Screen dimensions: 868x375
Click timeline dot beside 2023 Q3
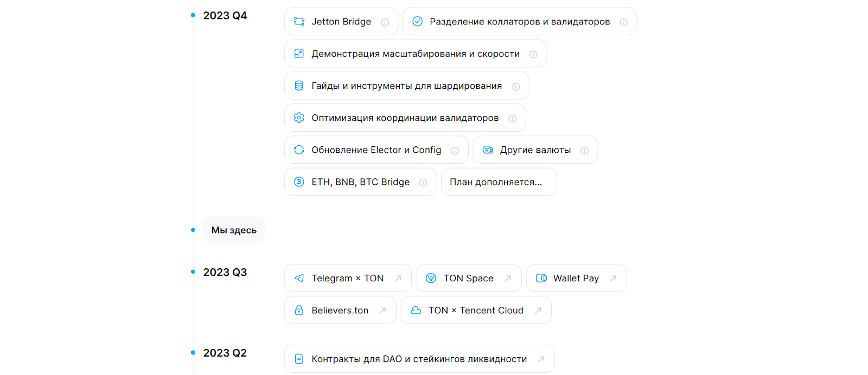pos(193,271)
